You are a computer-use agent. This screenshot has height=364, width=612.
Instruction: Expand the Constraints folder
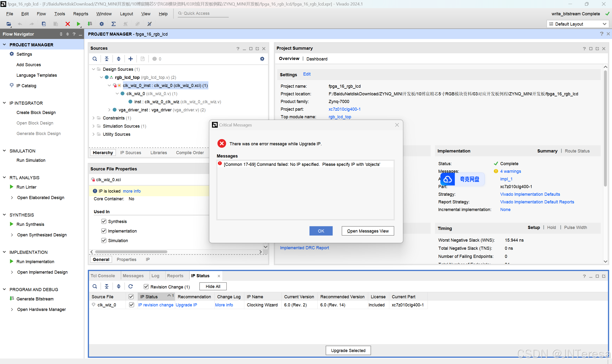tap(93, 118)
